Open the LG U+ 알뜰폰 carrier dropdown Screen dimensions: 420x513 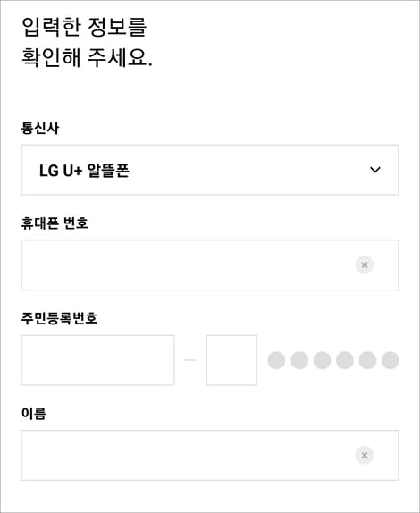(210, 170)
